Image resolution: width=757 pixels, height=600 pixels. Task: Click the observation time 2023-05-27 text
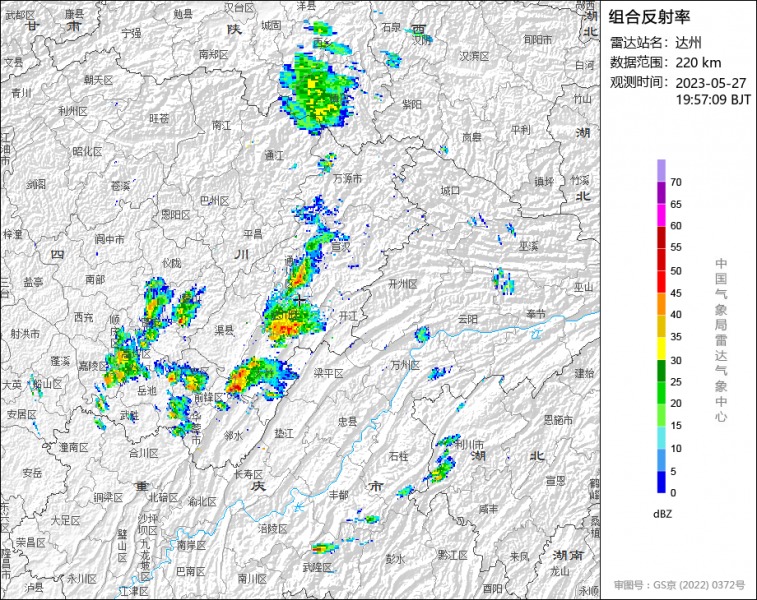[x=714, y=82]
